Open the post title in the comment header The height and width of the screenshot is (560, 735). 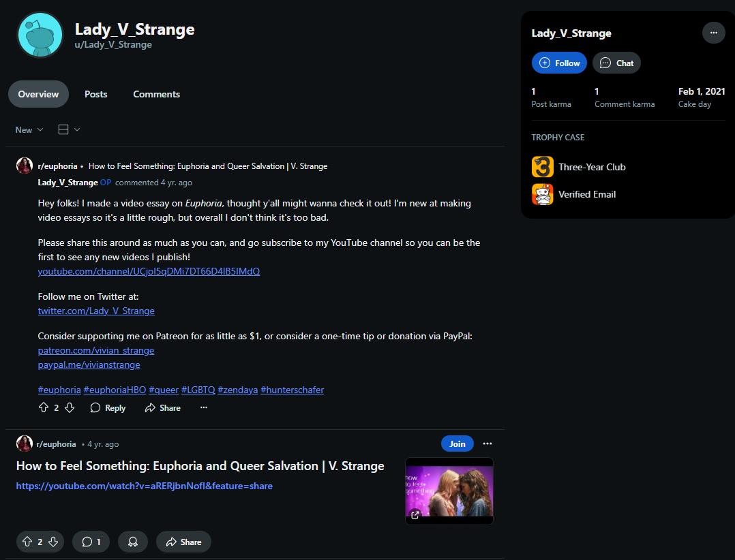(208, 166)
